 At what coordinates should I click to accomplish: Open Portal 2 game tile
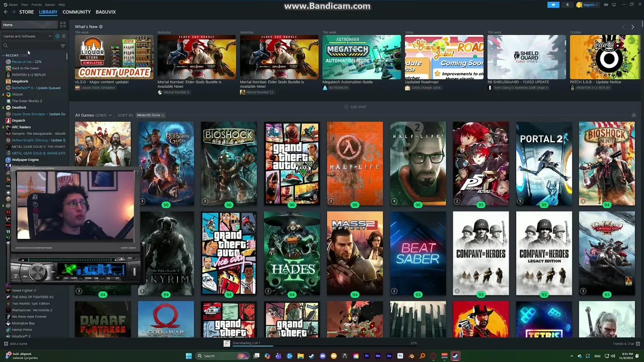544,163
